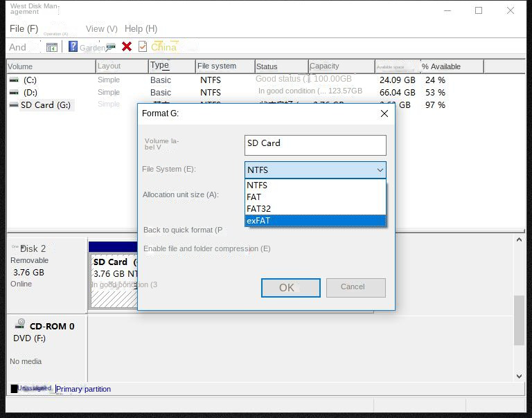Screen dimensions: 532x418
Task: Close the Format G: dialog
Action: tap(384, 113)
